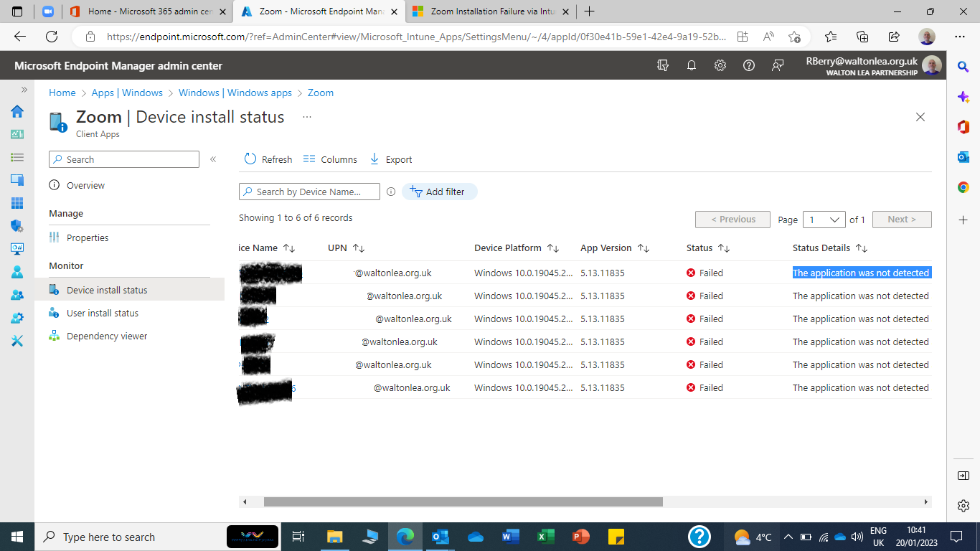Viewport: 980px width, 551px height.
Task: Click the Previous page button
Action: coord(732,220)
